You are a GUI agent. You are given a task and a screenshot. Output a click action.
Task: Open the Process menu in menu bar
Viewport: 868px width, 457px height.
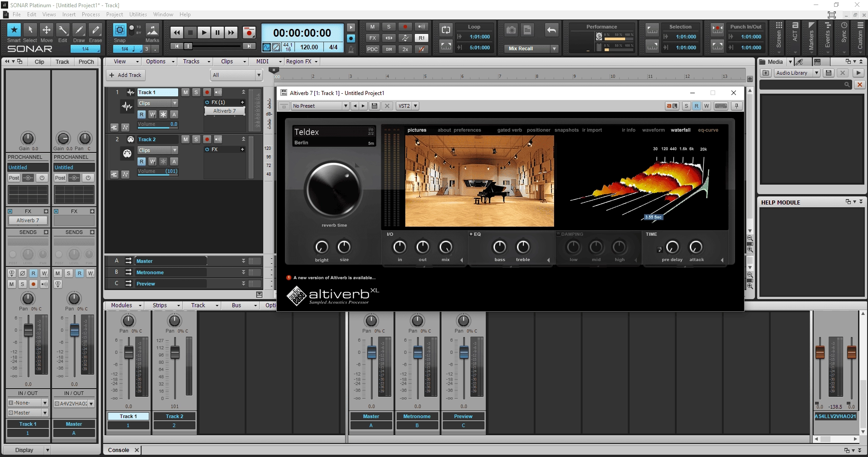coord(91,14)
